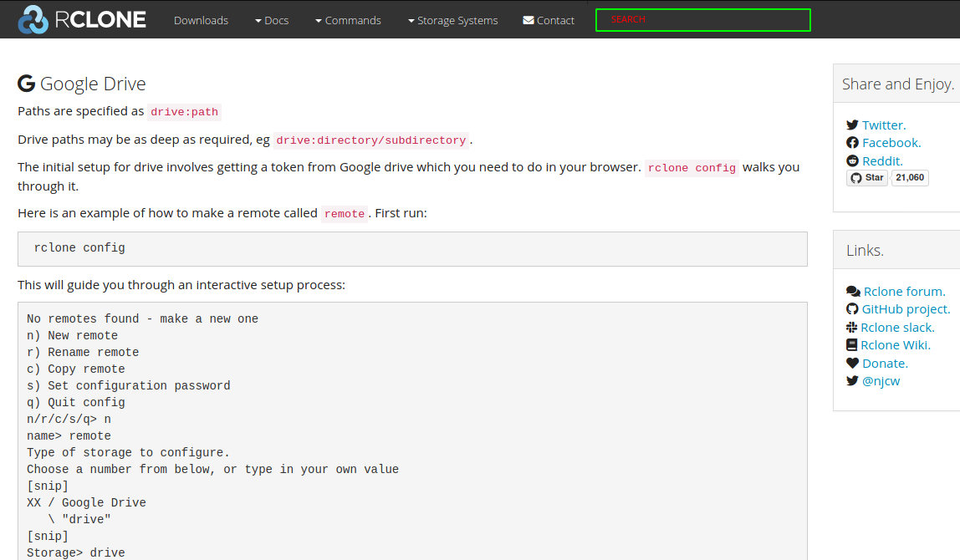The height and width of the screenshot is (560, 960).
Task: Open the Twitter share link
Action: click(x=884, y=125)
